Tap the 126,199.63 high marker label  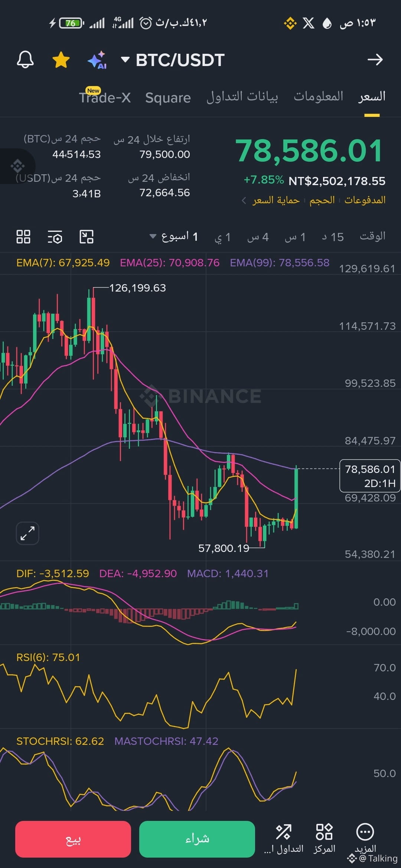click(x=137, y=288)
